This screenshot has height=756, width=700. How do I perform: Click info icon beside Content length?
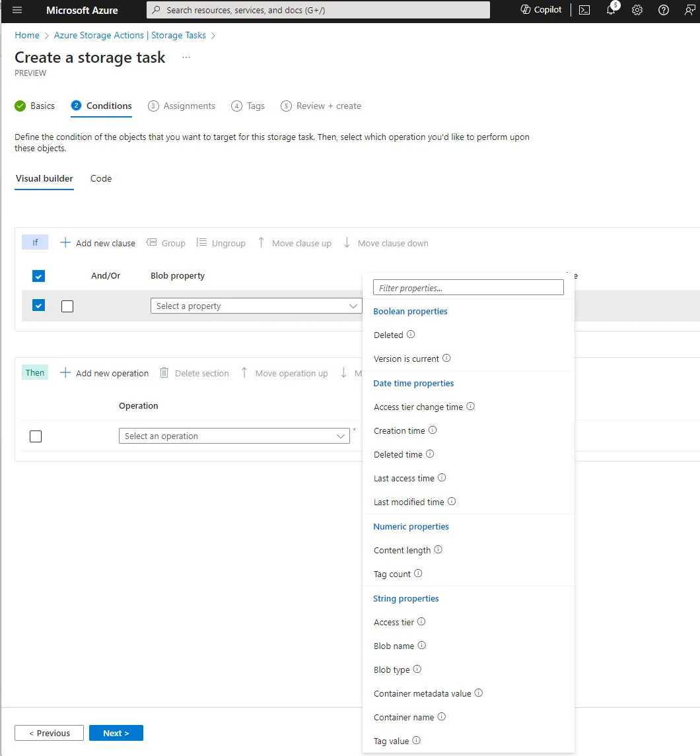438,549
